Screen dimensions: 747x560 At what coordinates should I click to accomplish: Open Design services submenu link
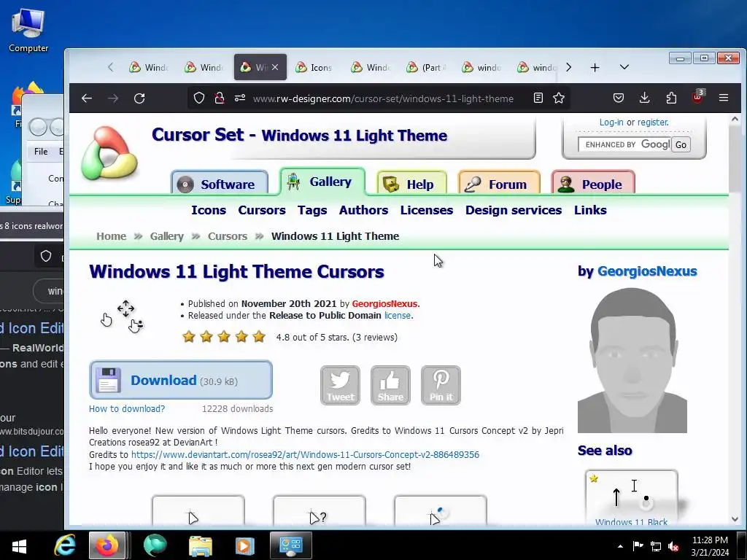coord(514,210)
